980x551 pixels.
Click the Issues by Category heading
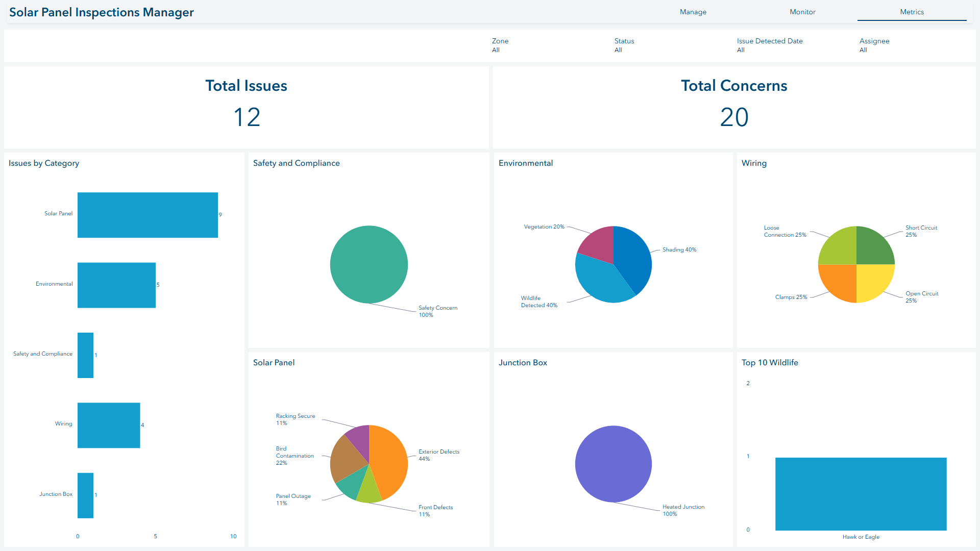click(x=44, y=163)
